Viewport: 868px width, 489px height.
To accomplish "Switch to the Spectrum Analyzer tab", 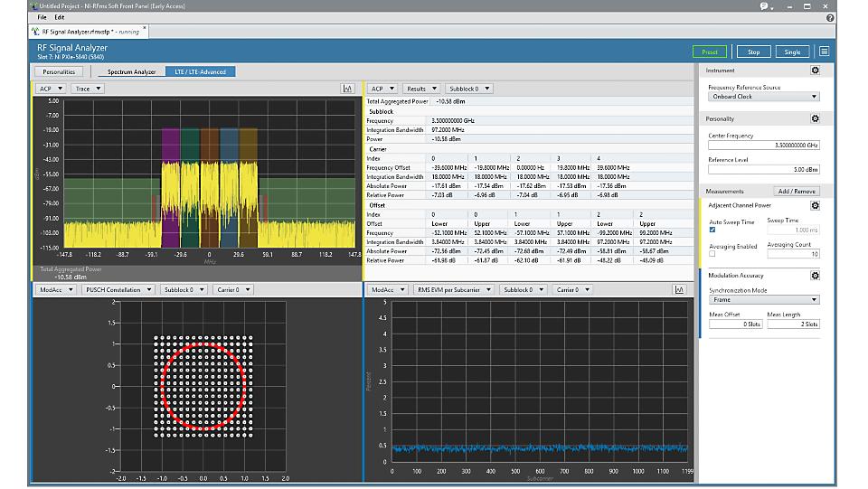I will (x=131, y=71).
